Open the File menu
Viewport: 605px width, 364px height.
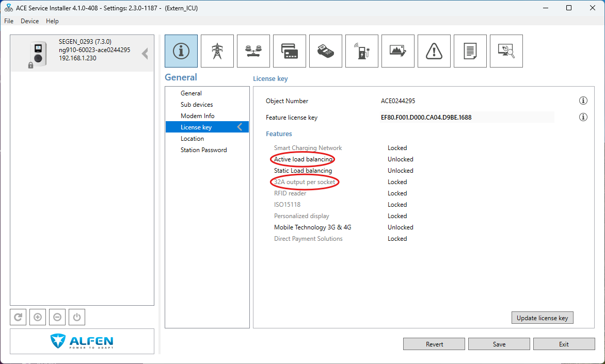9,21
